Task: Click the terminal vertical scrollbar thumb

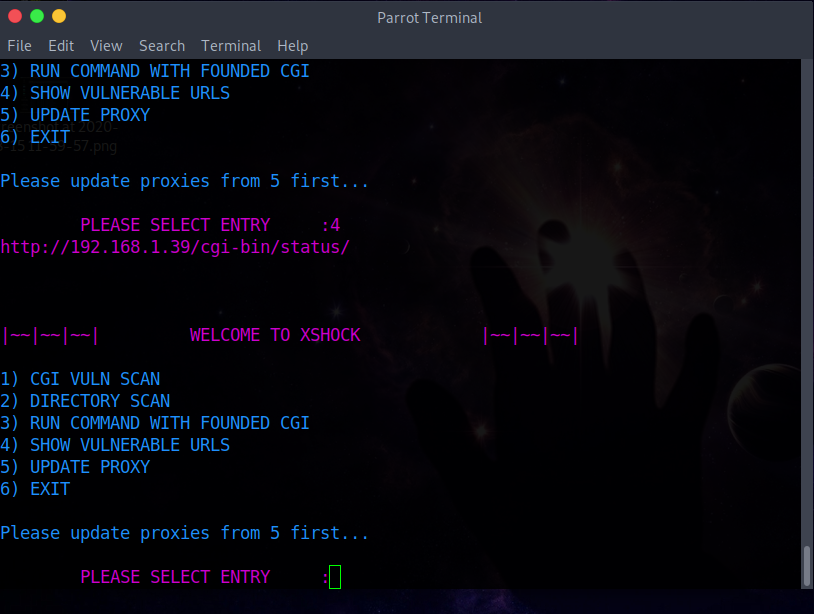Action: tap(807, 566)
